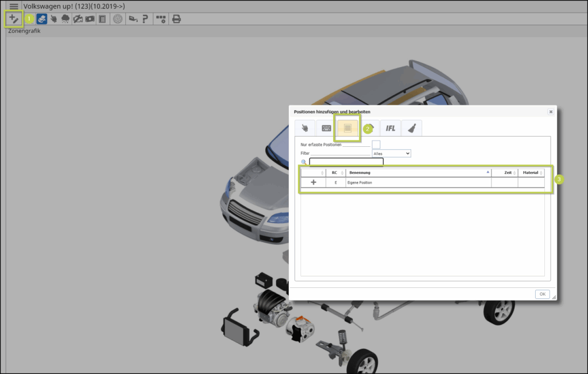Click the add/edit positions plus-pencil icon
588x374 pixels.
coord(13,19)
